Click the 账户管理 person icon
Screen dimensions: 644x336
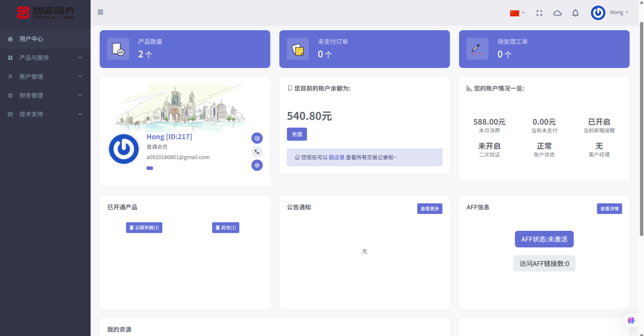[x=10, y=77]
